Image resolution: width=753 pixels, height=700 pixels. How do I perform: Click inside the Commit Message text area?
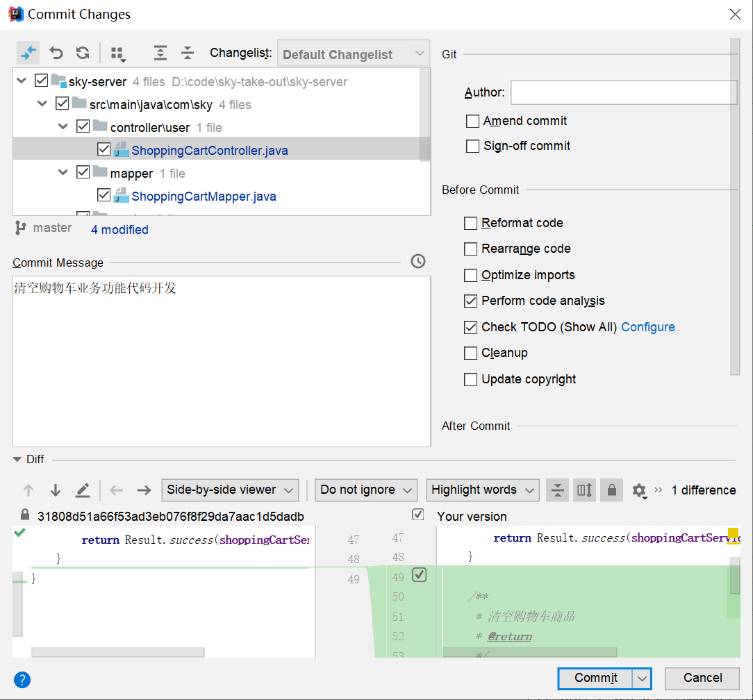click(222, 361)
